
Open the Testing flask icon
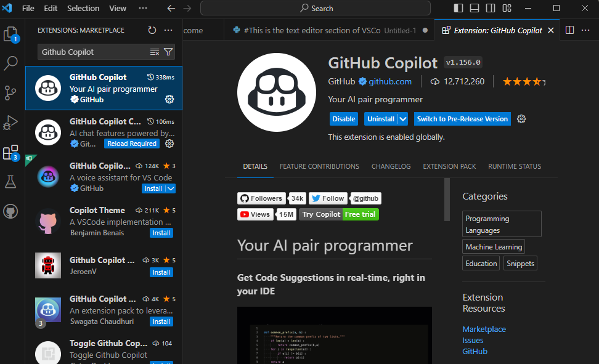pos(11,182)
